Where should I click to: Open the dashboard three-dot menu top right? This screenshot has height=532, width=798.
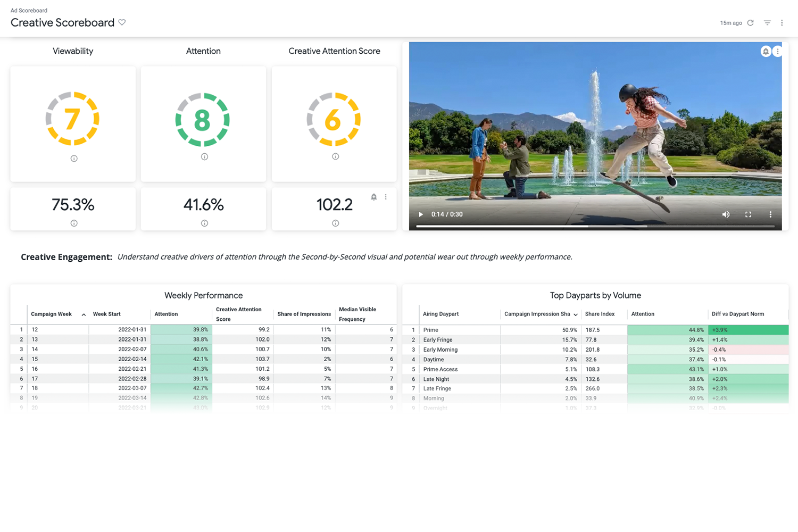(x=782, y=23)
